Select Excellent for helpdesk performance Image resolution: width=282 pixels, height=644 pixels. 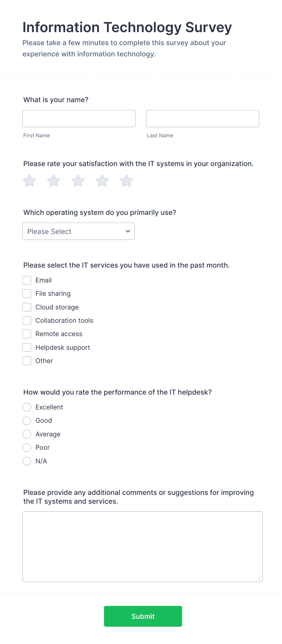[x=27, y=407]
